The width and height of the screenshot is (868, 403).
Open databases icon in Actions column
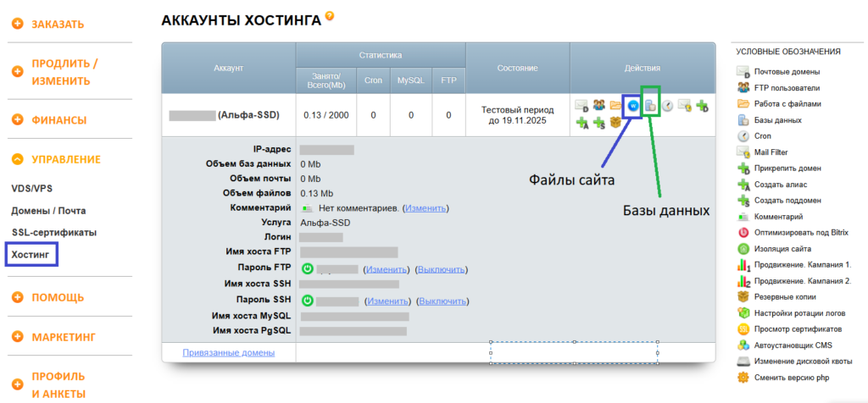coord(650,106)
